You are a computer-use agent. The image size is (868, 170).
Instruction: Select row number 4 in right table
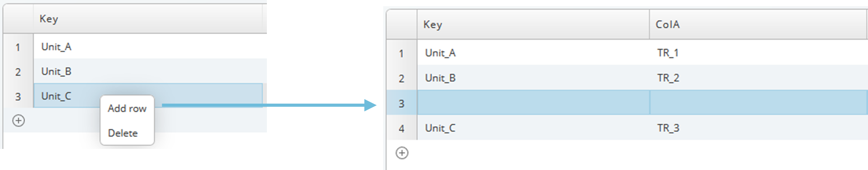point(402,128)
